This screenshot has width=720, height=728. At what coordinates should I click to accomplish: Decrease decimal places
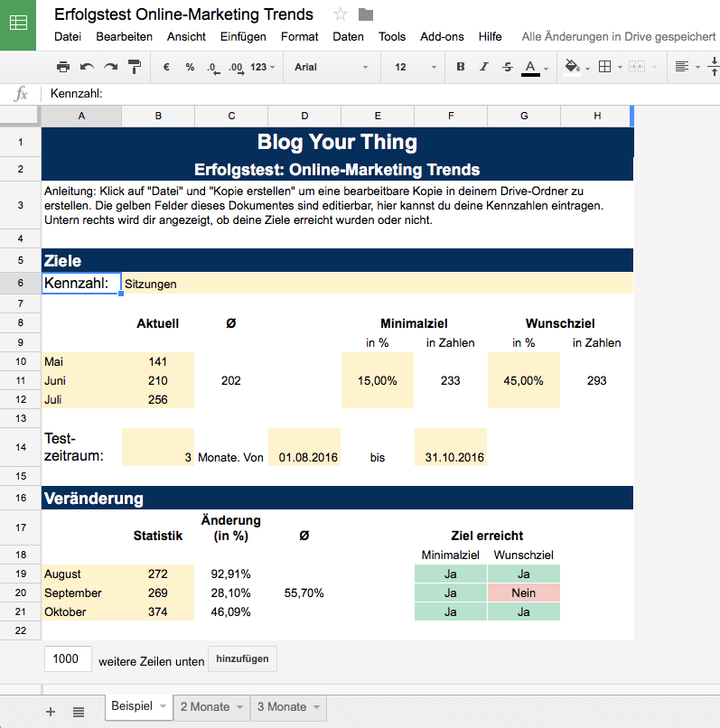[213, 68]
